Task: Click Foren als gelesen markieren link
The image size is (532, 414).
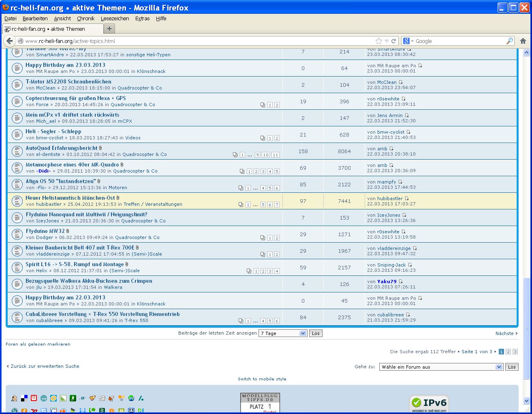Action: 38,344
